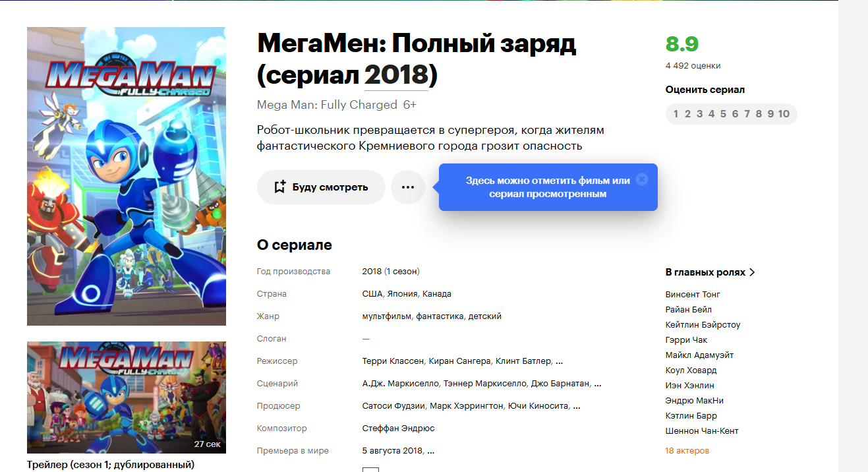Open genre фантастика

click(x=440, y=316)
